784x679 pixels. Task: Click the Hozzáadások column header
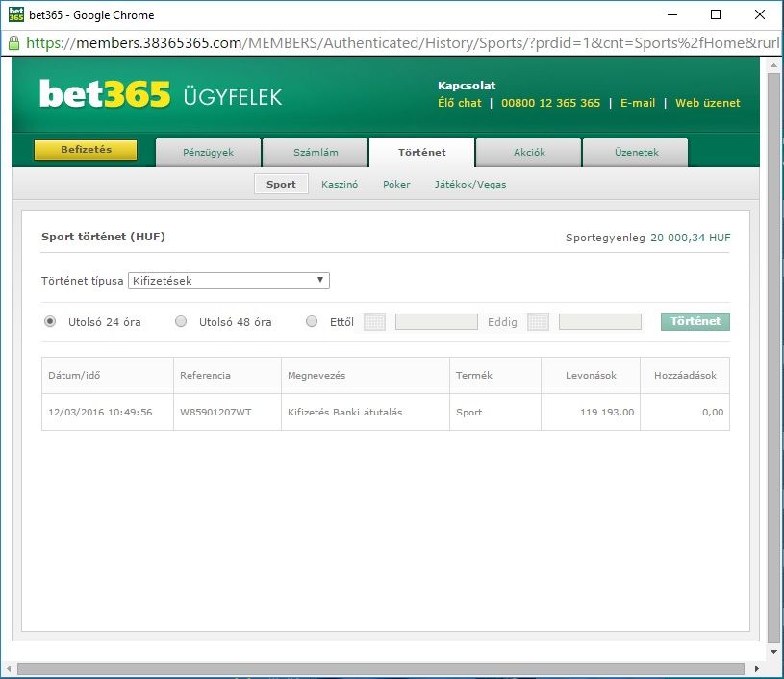click(685, 375)
